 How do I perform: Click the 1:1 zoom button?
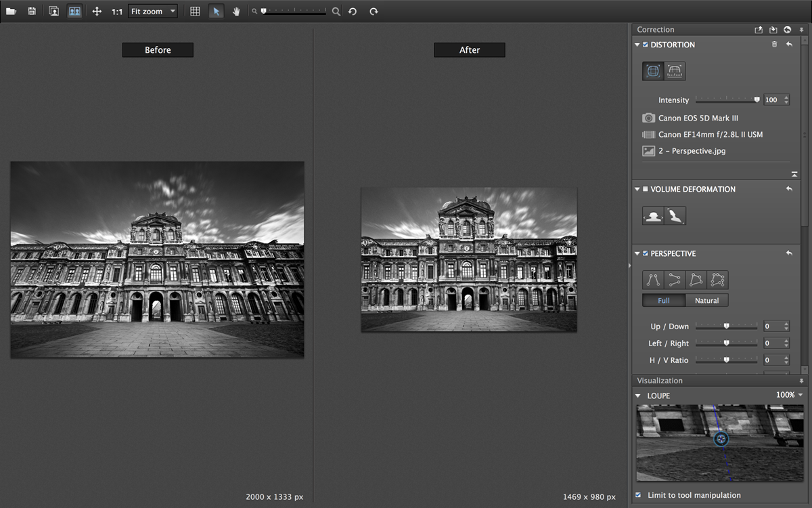tap(117, 12)
